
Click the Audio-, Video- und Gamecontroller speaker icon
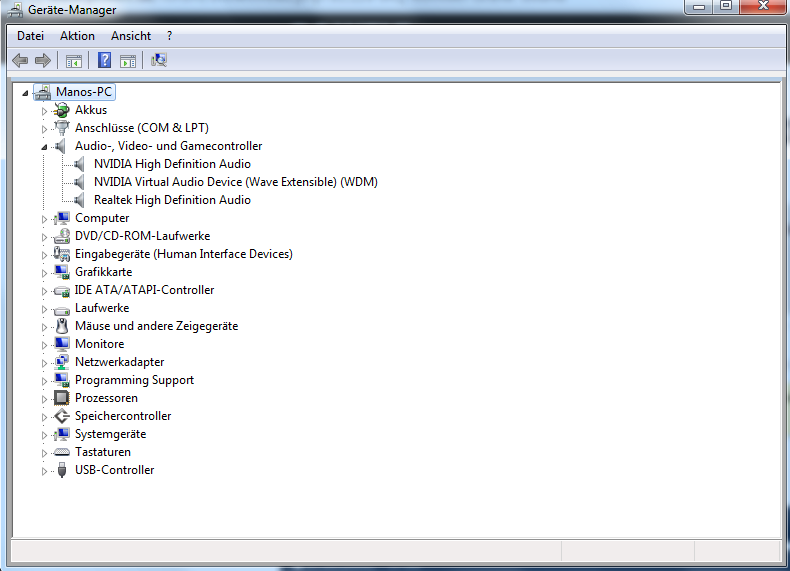(60, 146)
